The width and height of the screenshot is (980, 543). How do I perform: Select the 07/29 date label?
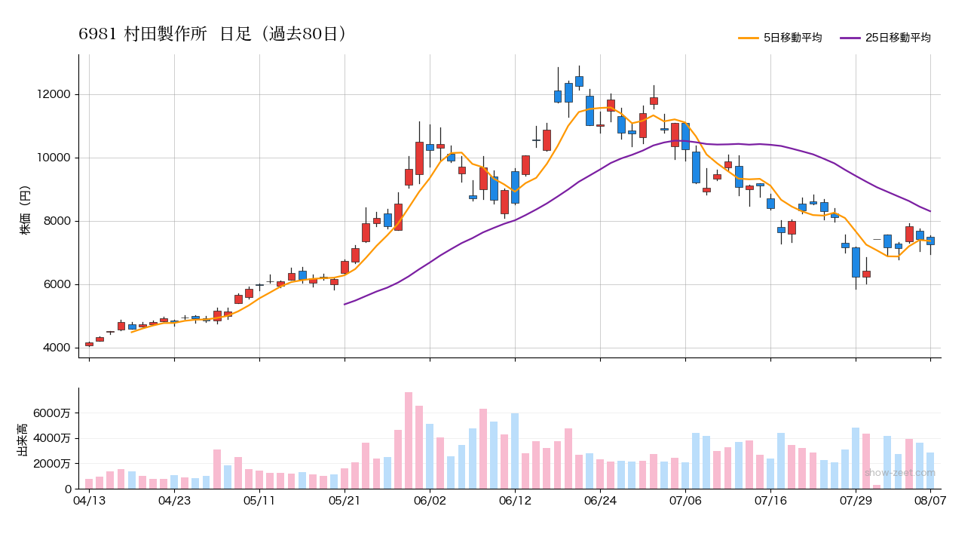[856, 499]
